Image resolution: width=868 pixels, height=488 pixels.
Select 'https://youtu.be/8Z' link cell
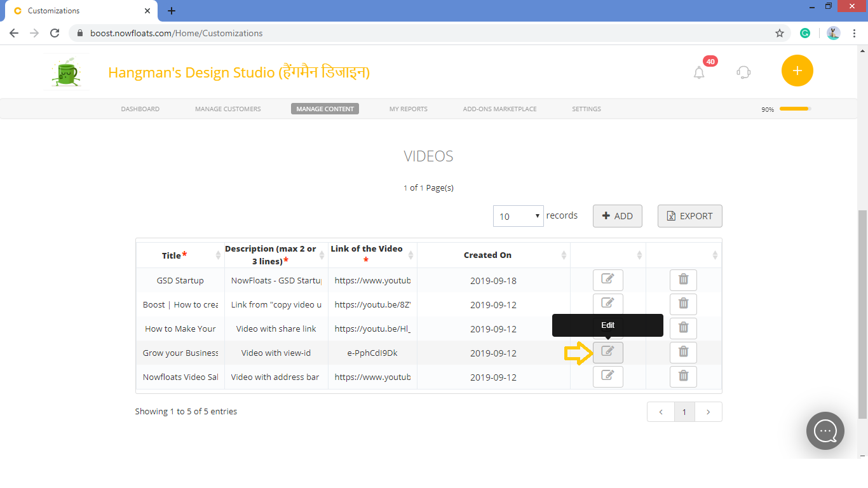click(372, 304)
